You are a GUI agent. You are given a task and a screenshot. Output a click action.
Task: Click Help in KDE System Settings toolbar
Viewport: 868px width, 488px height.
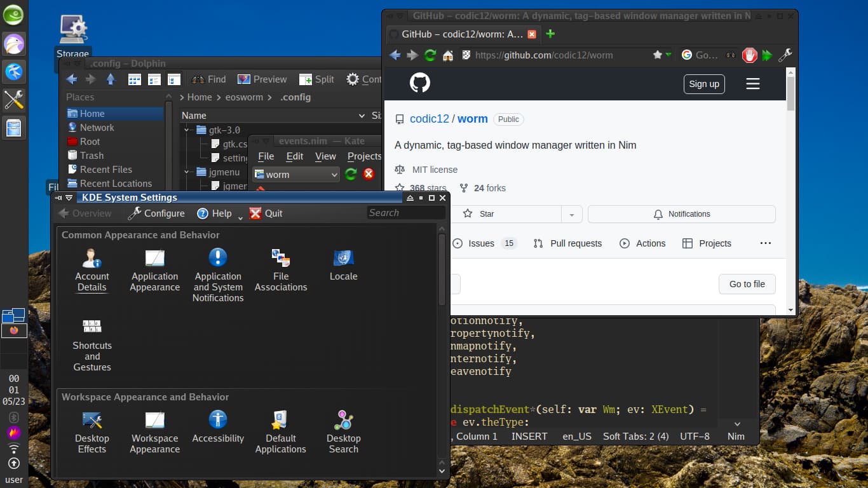(x=214, y=213)
